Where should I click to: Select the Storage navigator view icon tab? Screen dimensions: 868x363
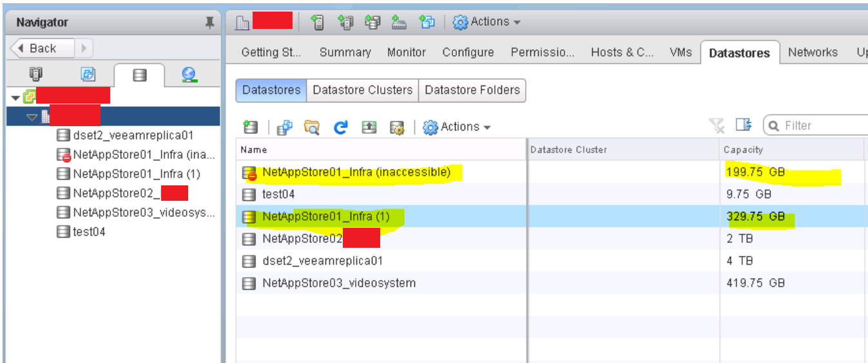pyautogui.click(x=139, y=75)
